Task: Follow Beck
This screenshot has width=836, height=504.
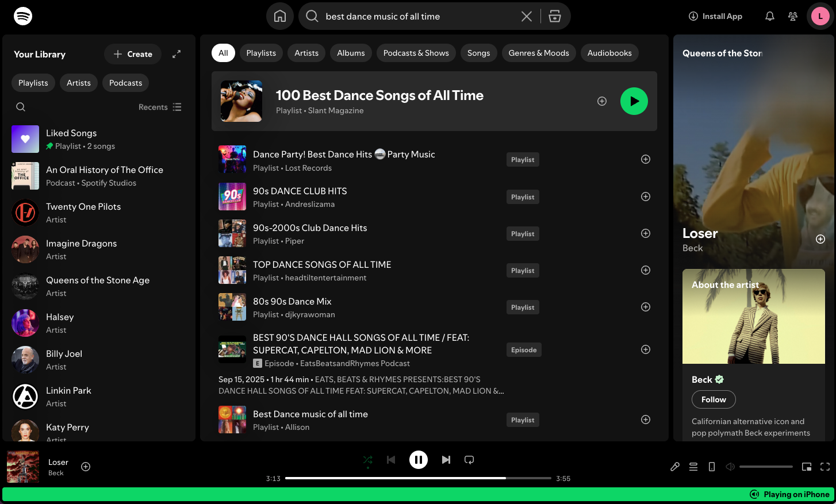Action: coord(714,399)
